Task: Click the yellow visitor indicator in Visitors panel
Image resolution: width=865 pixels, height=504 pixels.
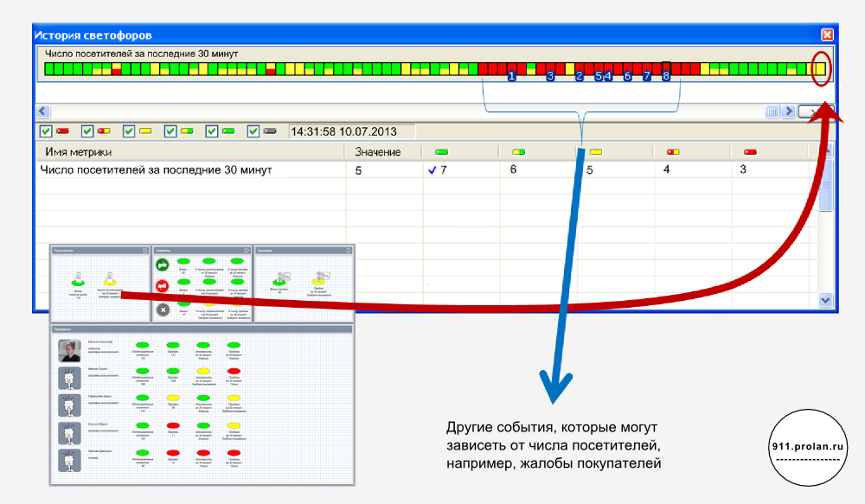Action: (110, 278)
